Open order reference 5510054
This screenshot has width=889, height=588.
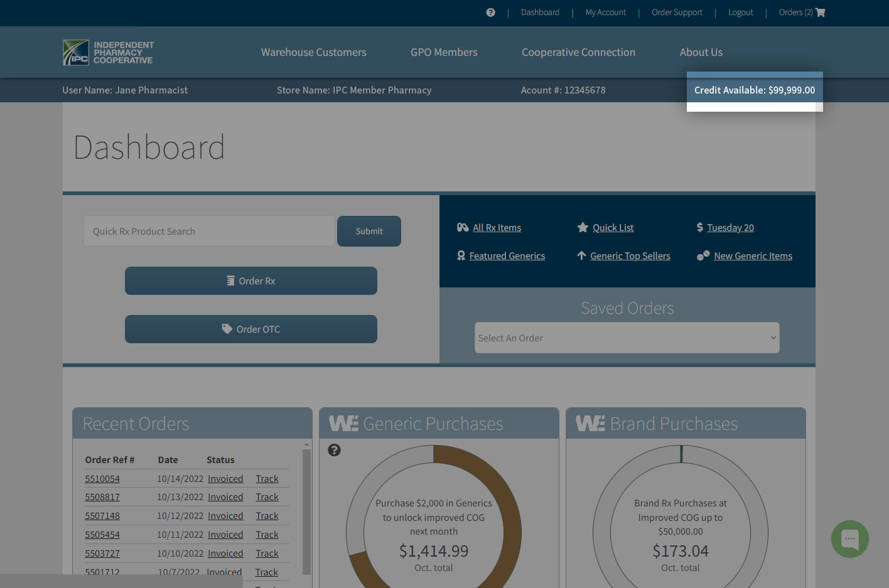pos(102,479)
